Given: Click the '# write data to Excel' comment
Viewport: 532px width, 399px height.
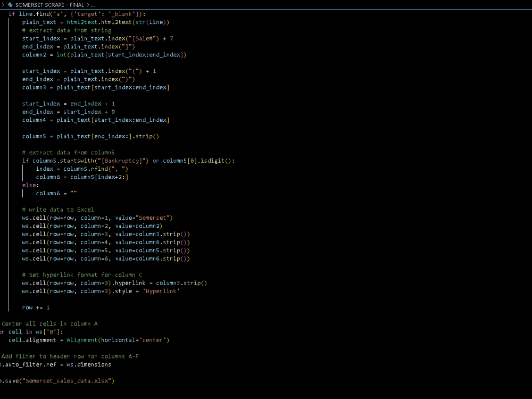Looking at the screenshot, I should pyautogui.click(x=58, y=209).
